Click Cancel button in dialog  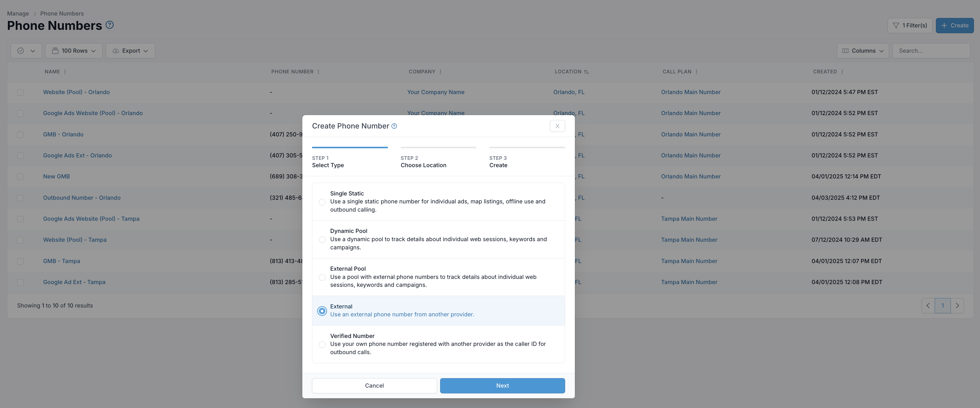374,385
